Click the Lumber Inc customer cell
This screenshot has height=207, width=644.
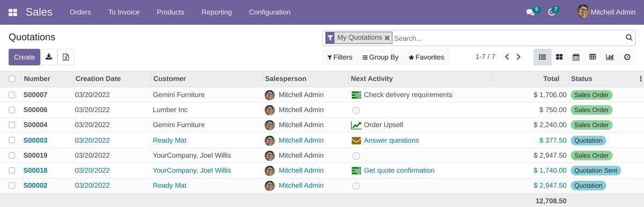click(170, 110)
